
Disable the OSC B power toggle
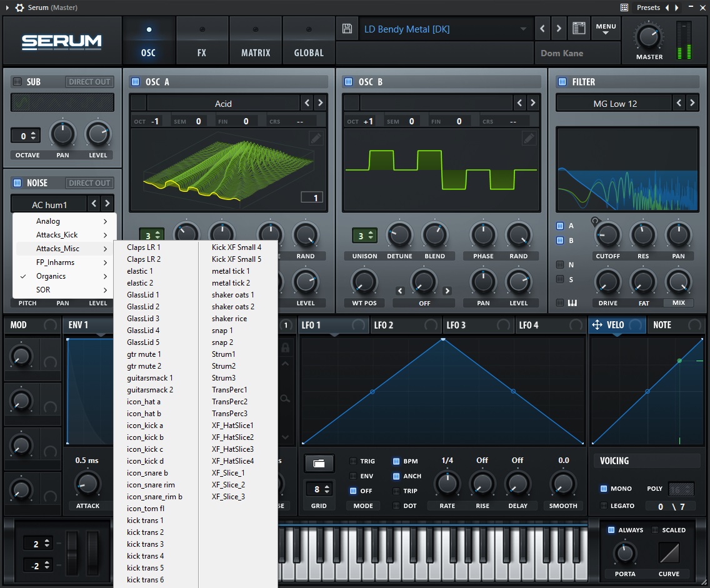point(348,82)
